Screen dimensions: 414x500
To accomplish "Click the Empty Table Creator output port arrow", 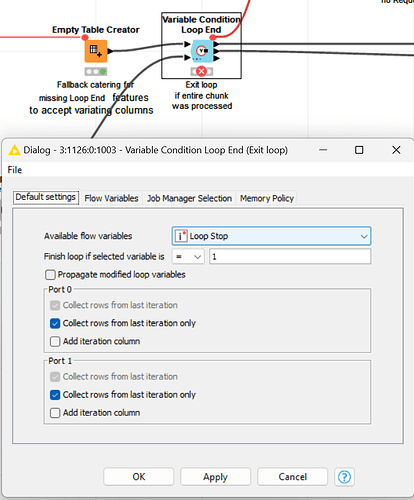I will [110, 51].
